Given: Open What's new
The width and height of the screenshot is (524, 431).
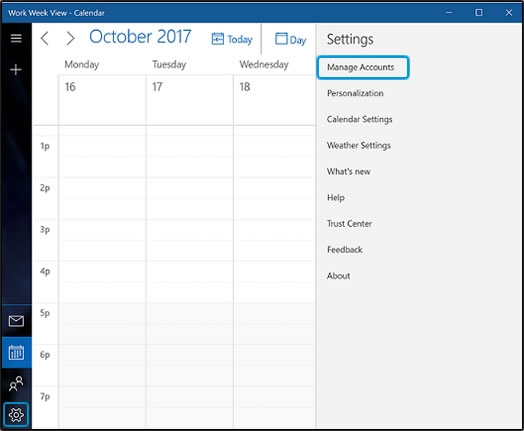Looking at the screenshot, I should (349, 171).
